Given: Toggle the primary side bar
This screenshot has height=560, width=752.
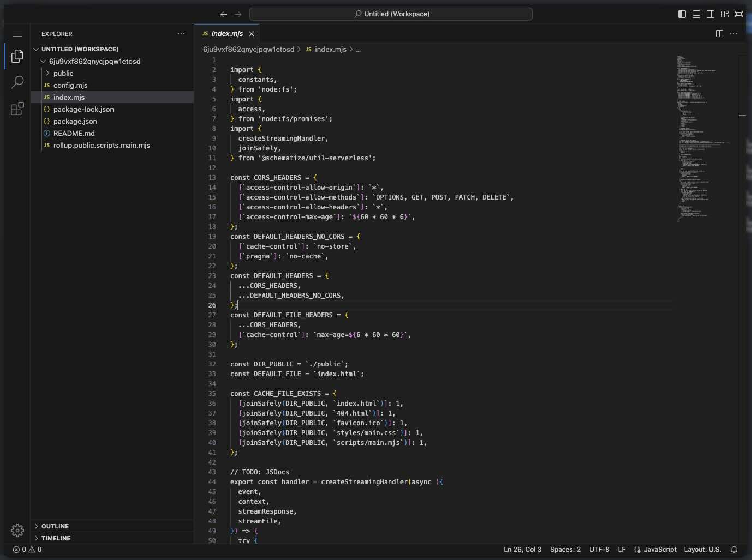Looking at the screenshot, I should (x=682, y=14).
